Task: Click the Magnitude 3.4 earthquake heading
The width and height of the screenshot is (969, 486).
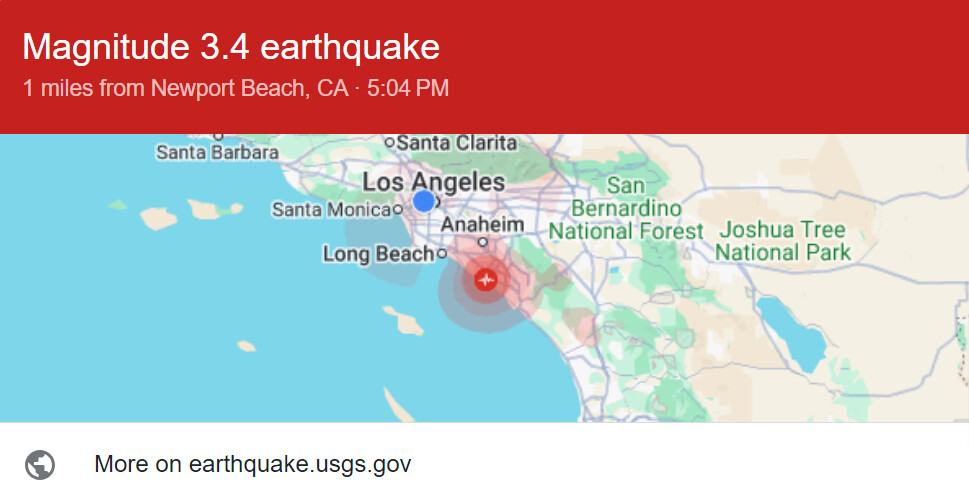Action: (231, 46)
